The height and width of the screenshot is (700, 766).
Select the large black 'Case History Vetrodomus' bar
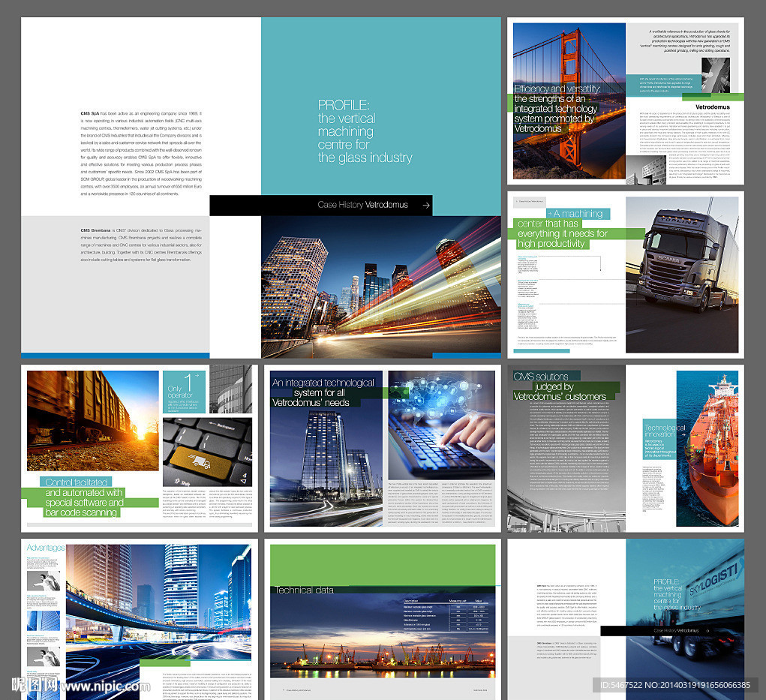point(321,205)
